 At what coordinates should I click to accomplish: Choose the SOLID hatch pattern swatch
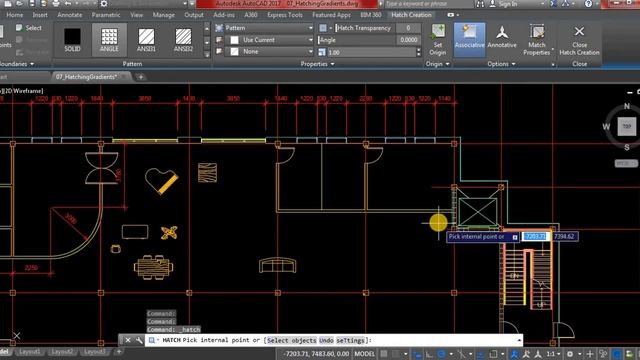click(x=72, y=40)
